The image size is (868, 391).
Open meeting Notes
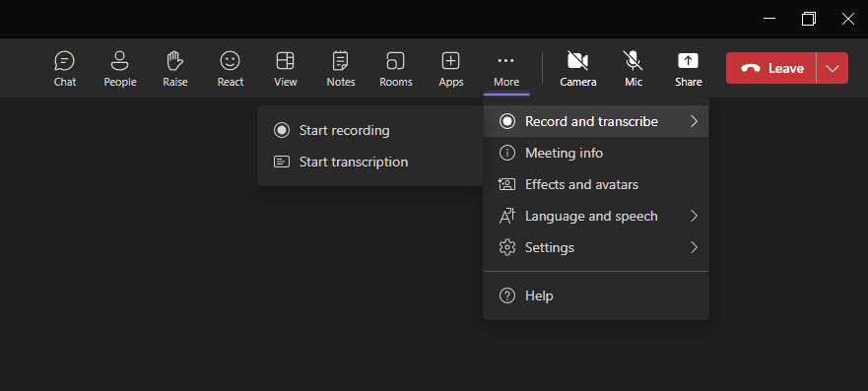[x=341, y=69]
